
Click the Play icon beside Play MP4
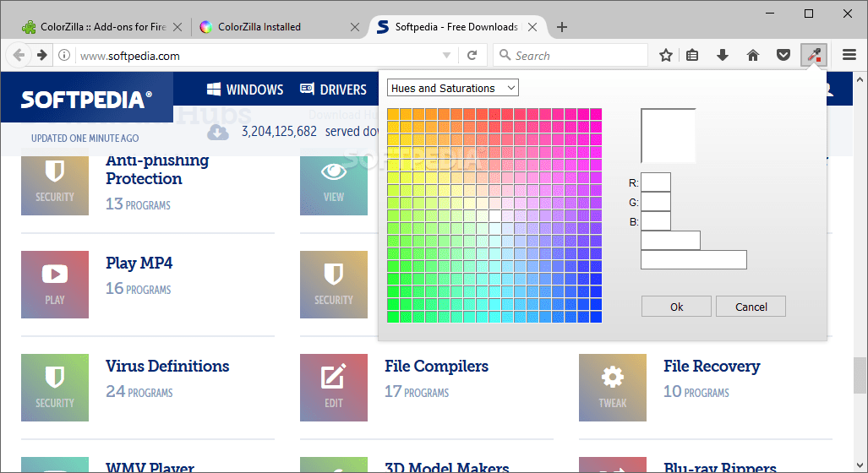pyautogui.click(x=55, y=285)
